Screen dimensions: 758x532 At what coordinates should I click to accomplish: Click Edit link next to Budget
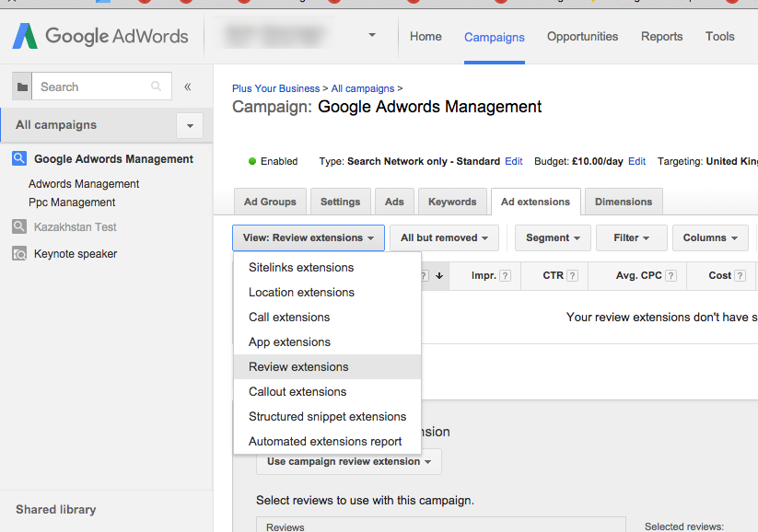click(x=636, y=161)
